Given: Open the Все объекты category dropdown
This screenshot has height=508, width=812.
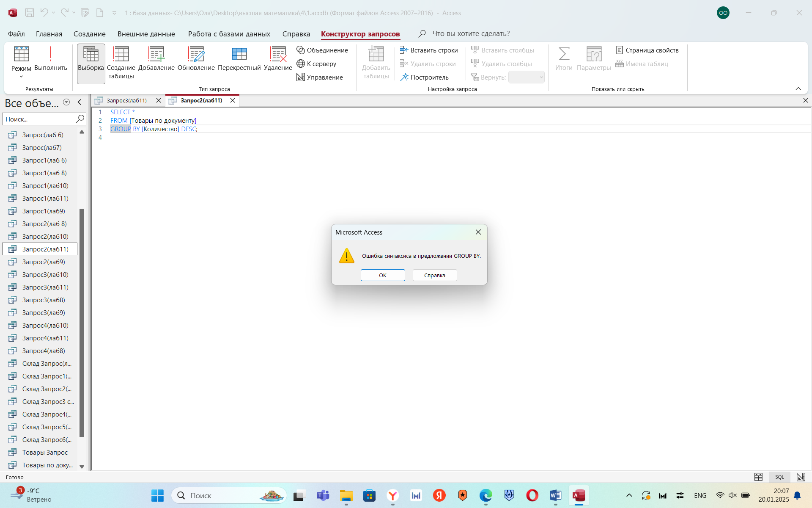Looking at the screenshot, I should point(66,102).
